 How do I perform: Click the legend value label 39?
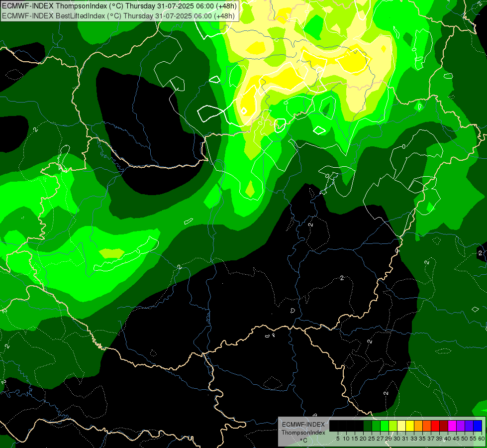439,439
